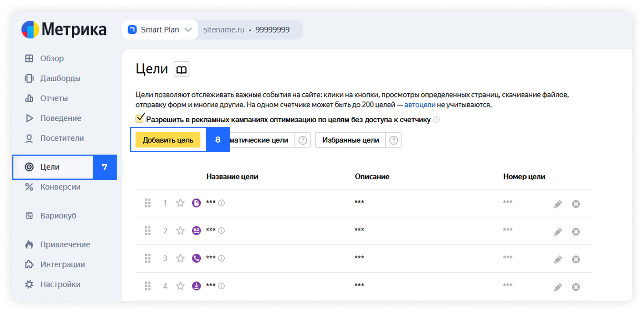This screenshot has height=313, width=644.
Task: Grab the drag handle of goal 4
Action: (148, 286)
